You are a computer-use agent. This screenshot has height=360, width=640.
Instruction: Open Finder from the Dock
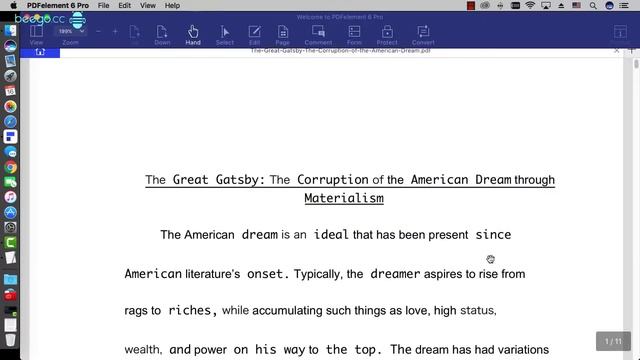(10, 31)
